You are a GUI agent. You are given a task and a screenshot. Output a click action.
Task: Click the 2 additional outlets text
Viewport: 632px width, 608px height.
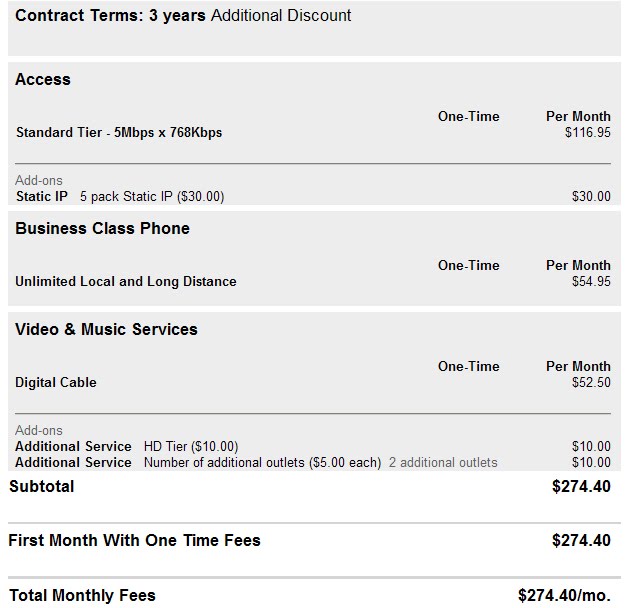point(443,462)
